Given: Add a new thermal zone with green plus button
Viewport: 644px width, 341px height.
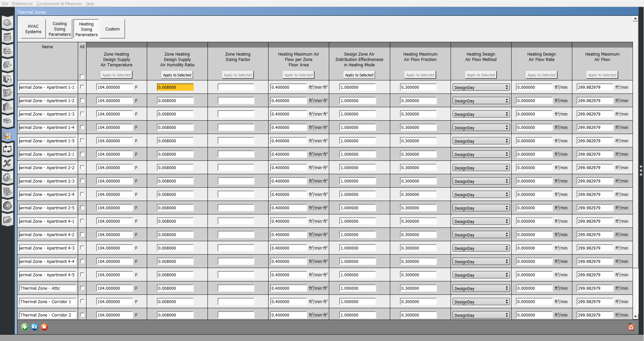Looking at the screenshot, I should point(24,327).
